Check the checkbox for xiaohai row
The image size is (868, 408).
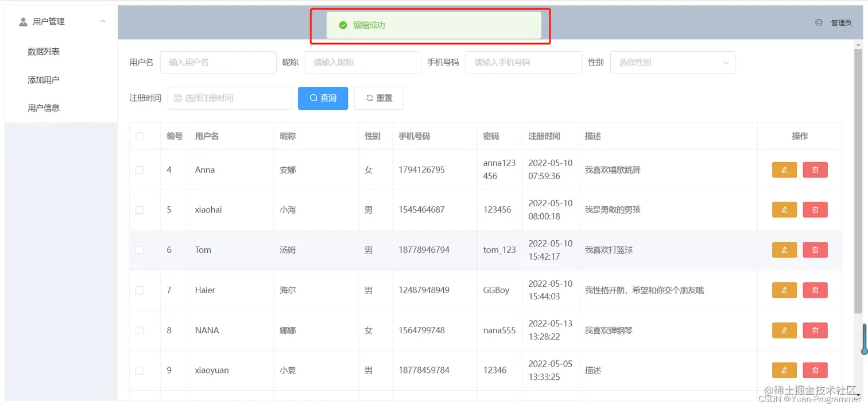[139, 210]
